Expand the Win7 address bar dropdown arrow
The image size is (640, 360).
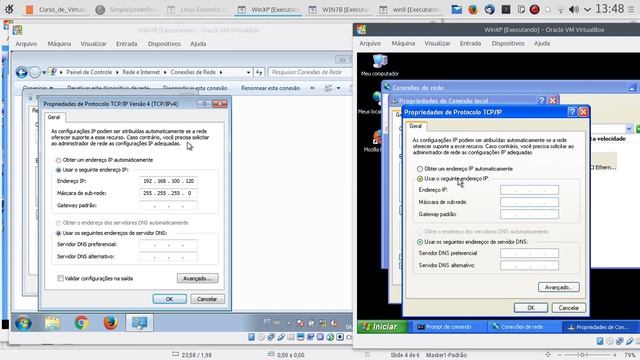point(248,73)
